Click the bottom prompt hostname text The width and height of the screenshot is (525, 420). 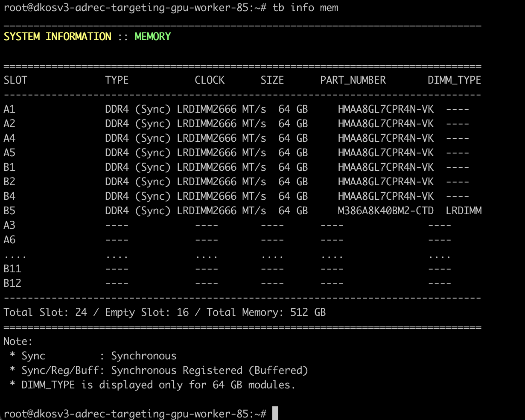(x=142, y=414)
